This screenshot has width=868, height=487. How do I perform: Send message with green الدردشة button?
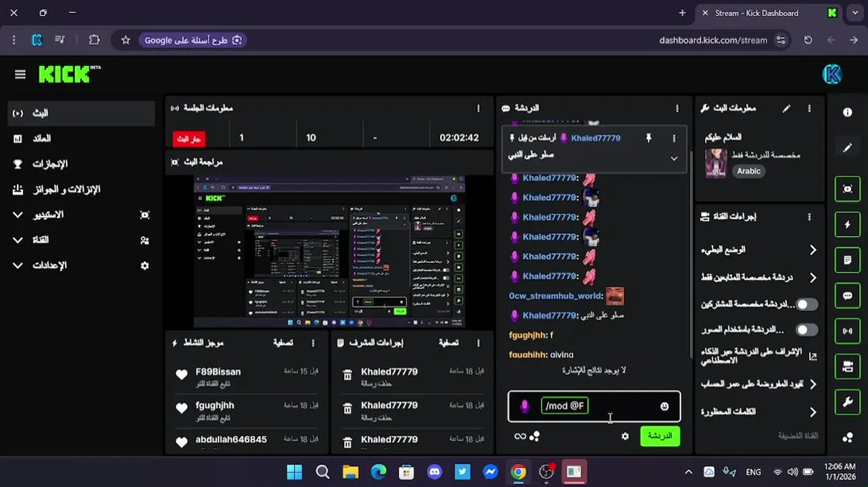(x=660, y=436)
